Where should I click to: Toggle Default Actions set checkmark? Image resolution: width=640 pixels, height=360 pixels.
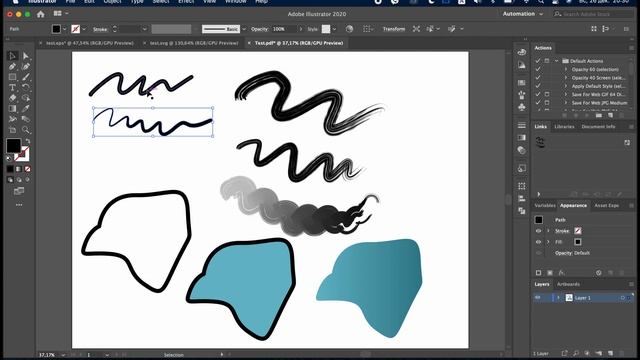click(538, 61)
